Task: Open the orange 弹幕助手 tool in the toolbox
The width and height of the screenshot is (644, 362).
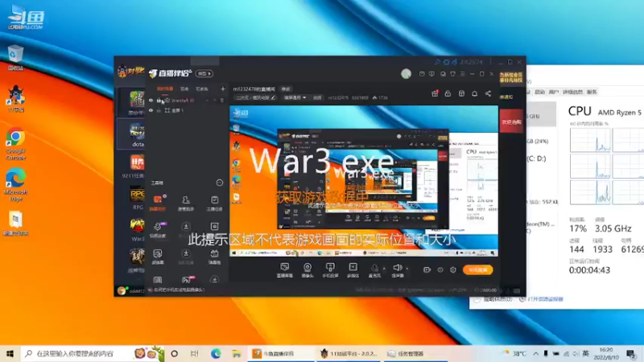Action: [x=158, y=204]
